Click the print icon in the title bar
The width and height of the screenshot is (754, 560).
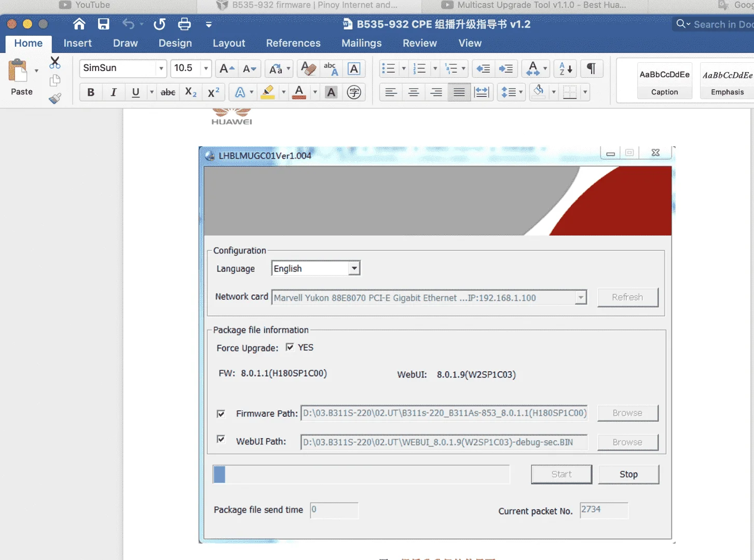click(184, 24)
